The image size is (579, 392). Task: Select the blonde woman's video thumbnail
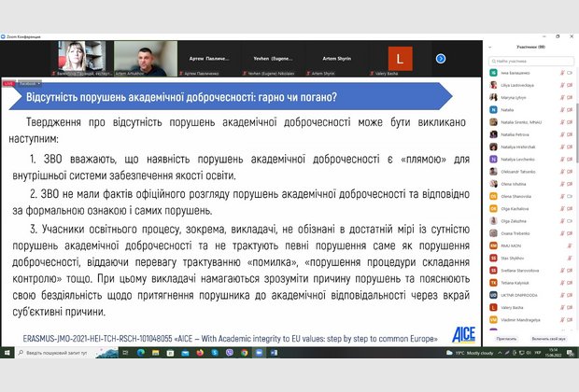click(x=81, y=59)
